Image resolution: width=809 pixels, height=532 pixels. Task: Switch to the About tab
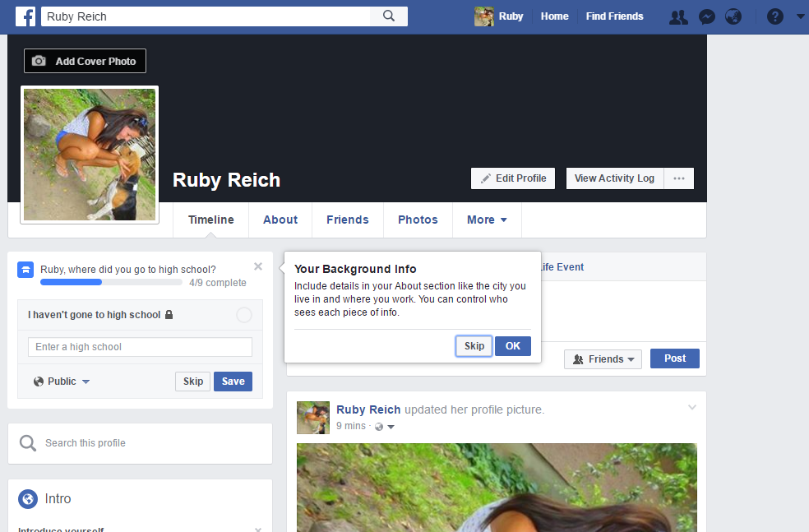pyautogui.click(x=280, y=220)
